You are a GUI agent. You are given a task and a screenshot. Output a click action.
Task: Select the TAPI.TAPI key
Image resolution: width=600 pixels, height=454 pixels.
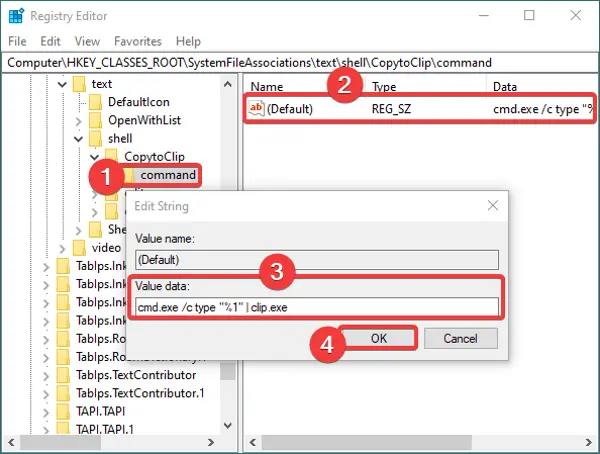100,411
